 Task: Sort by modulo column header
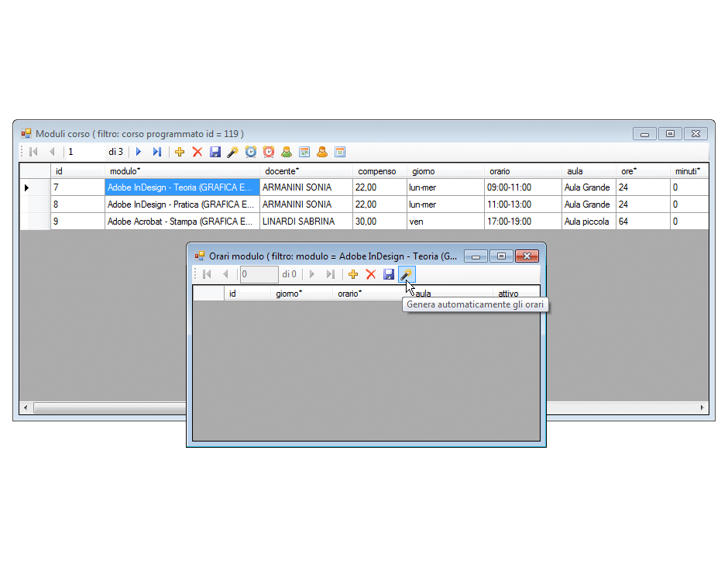(x=182, y=171)
